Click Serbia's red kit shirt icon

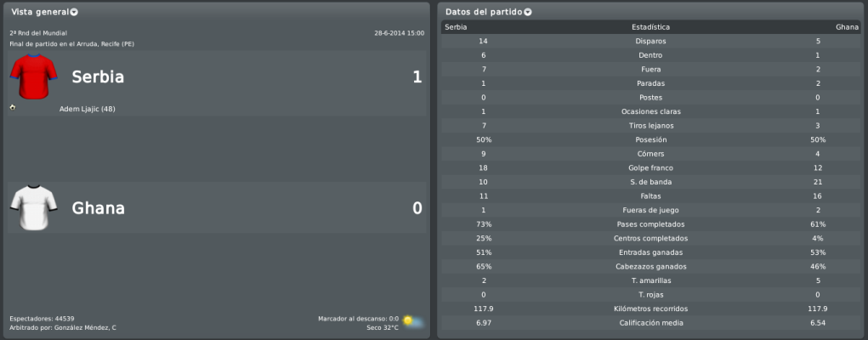pyautogui.click(x=34, y=76)
